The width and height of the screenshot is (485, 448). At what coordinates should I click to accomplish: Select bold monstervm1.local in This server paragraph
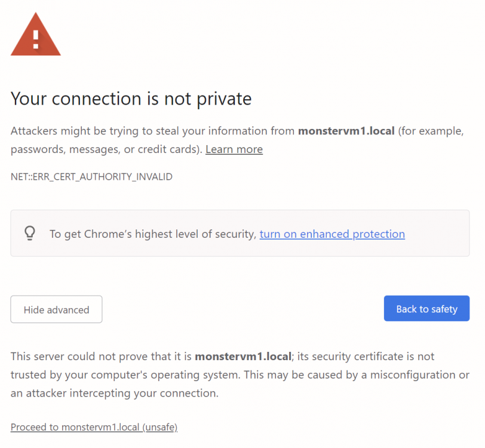pyautogui.click(x=243, y=357)
